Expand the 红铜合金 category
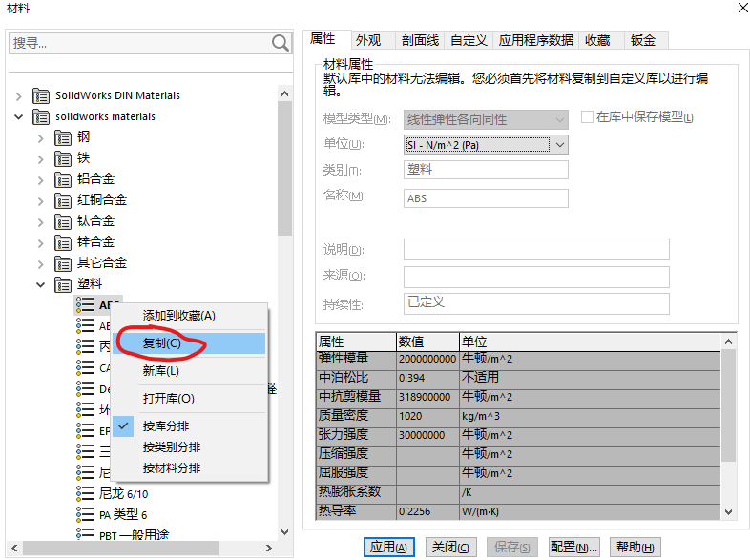750x560 pixels. pyautogui.click(x=41, y=202)
